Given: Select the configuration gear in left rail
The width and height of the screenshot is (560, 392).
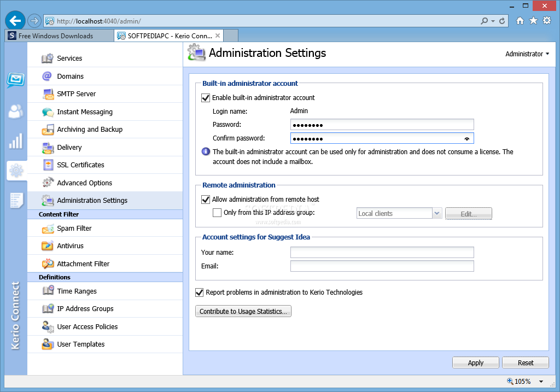Looking at the screenshot, I should (16, 171).
